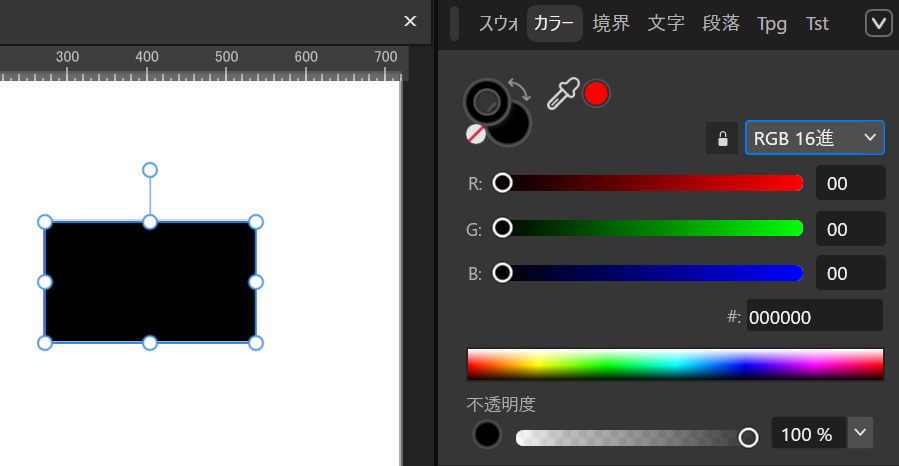This screenshot has width=899, height=466.
Task: Click the B value field showing 00
Action: [851, 273]
